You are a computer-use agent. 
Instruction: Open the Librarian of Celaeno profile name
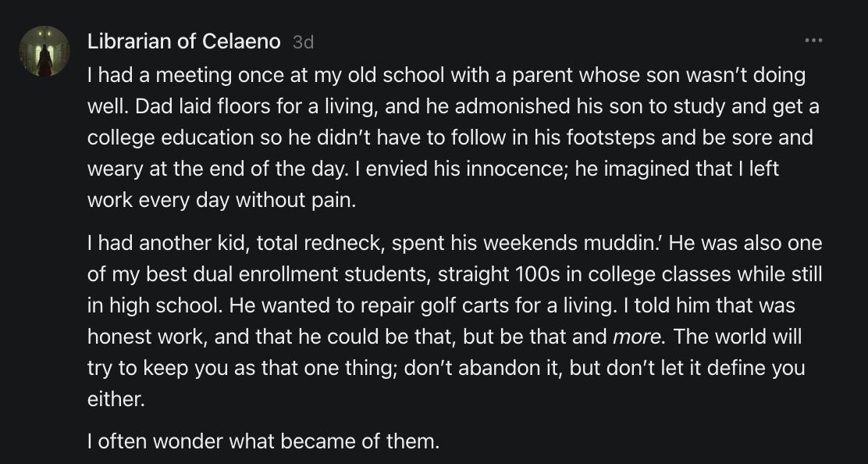pos(183,42)
